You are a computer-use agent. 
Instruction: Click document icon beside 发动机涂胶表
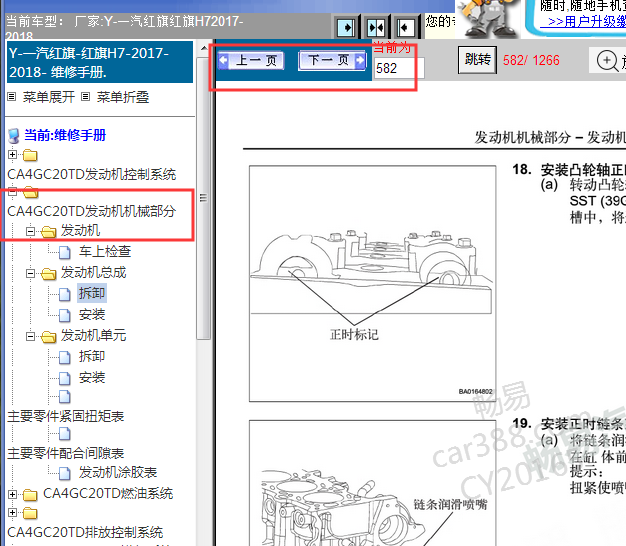click(x=65, y=474)
